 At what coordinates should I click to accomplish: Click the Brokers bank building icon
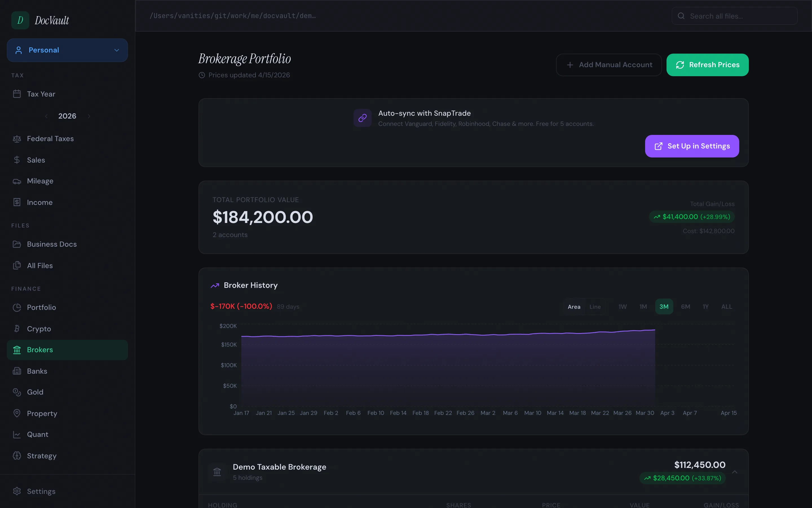(x=17, y=350)
